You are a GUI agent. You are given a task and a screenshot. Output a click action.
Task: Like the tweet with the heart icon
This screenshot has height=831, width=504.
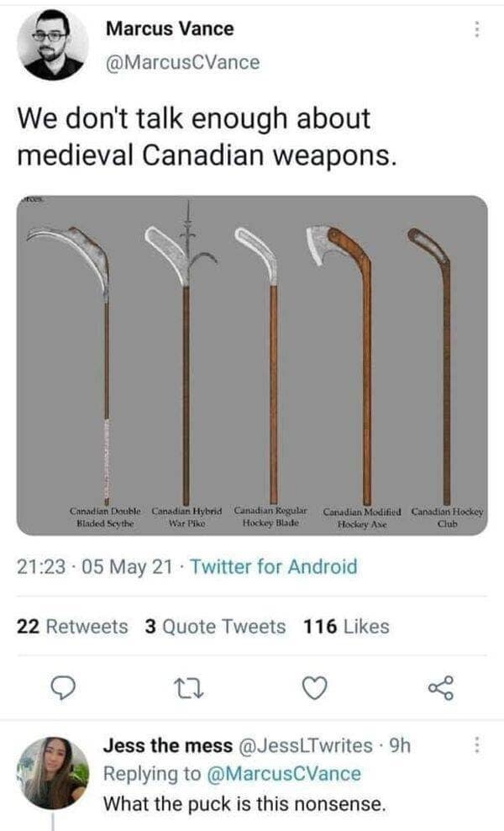point(312,688)
